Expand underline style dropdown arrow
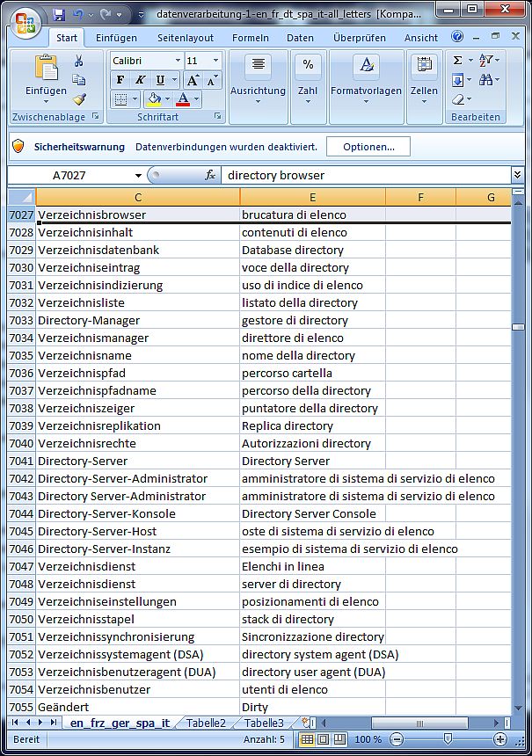 tap(175, 80)
